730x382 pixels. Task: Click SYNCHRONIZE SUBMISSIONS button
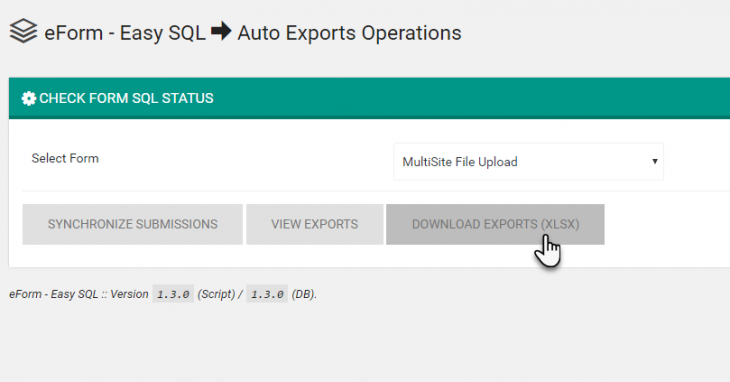[133, 224]
